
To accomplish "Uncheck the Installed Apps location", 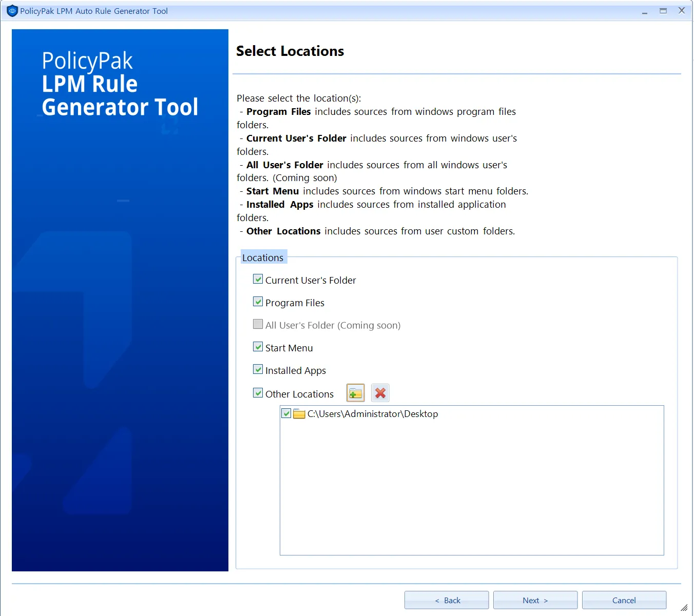I will point(258,369).
